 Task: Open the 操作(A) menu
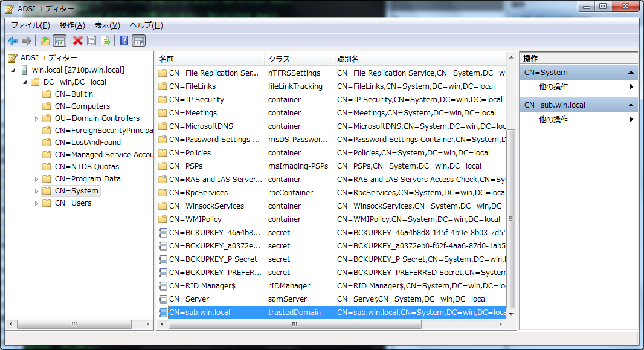point(72,25)
